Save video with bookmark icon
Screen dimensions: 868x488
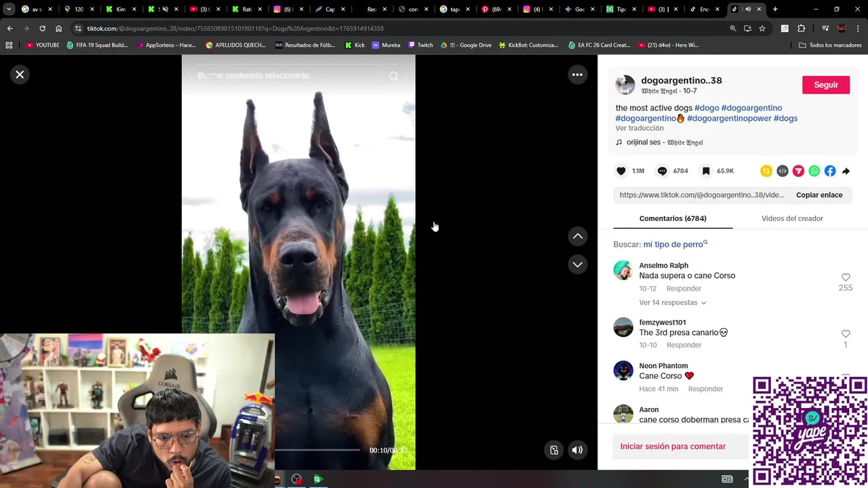(x=706, y=171)
